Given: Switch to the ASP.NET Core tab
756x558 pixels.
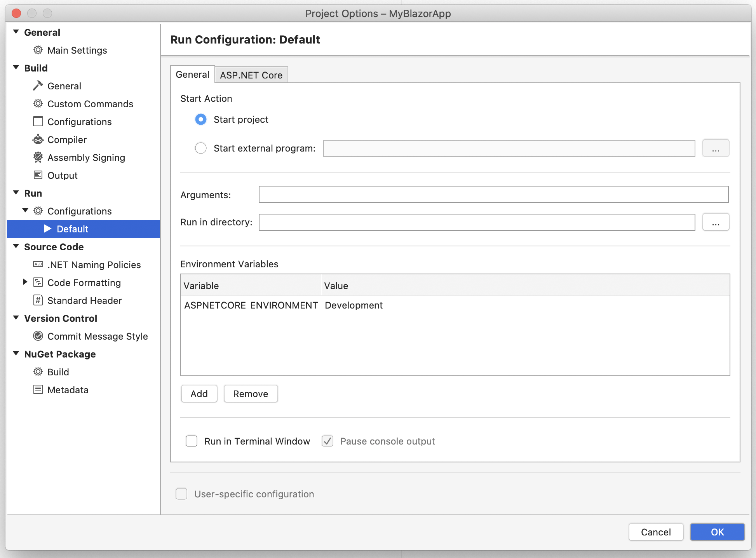Looking at the screenshot, I should point(251,75).
